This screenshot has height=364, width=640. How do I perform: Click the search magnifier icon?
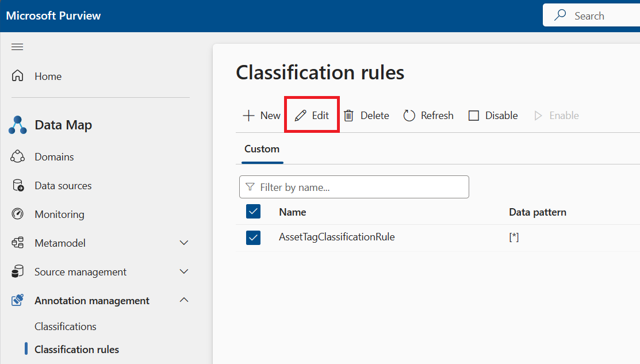click(x=558, y=15)
